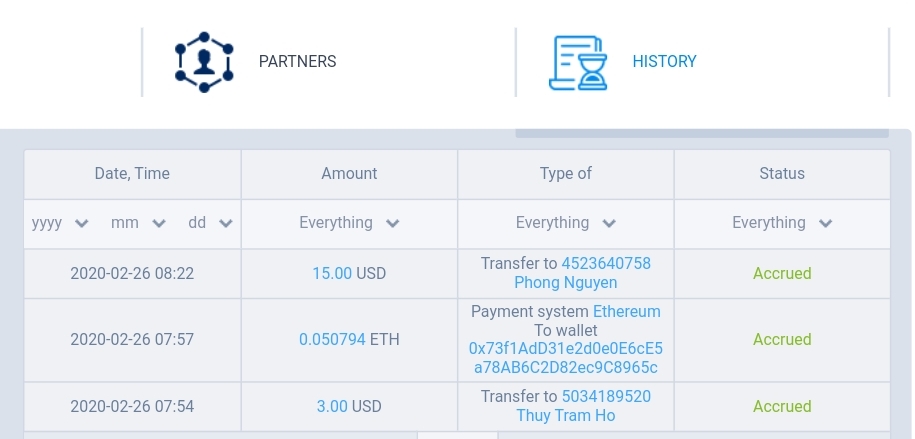Click account number 4523640758 link
The height and width of the screenshot is (439, 915).
click(x=606, y=264)
